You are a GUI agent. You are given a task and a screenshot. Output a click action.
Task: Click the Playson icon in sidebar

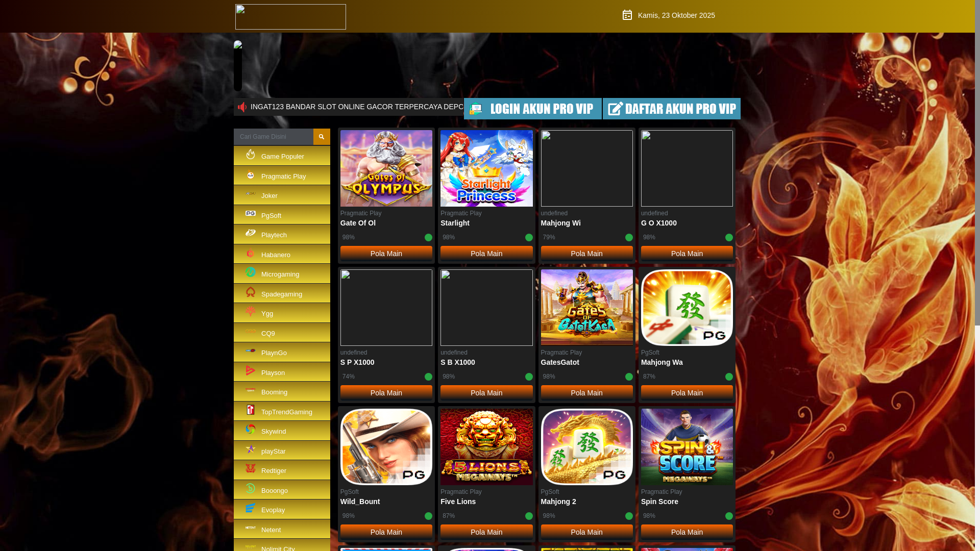coord(250,370)
